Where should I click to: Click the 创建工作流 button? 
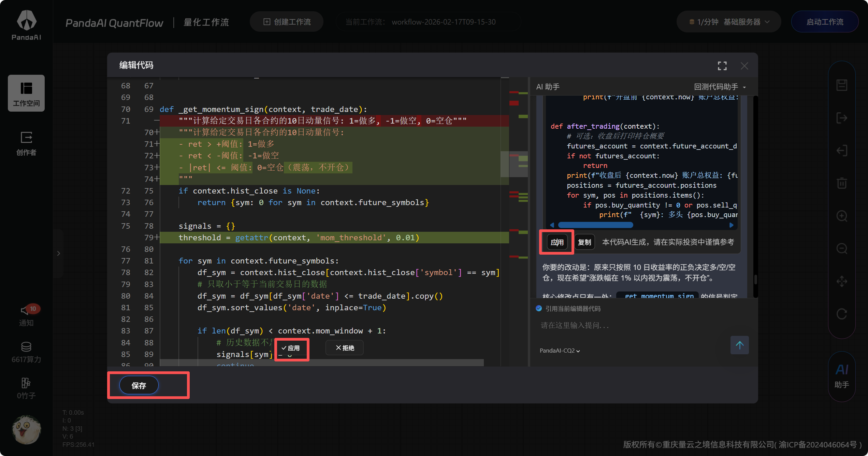287,22
